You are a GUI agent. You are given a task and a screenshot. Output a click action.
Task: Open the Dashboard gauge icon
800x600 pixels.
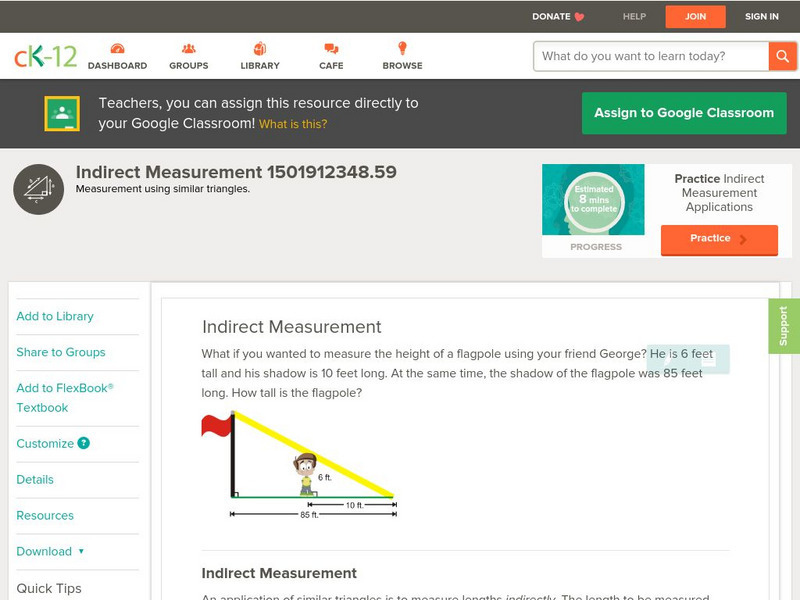click(117, 48)
